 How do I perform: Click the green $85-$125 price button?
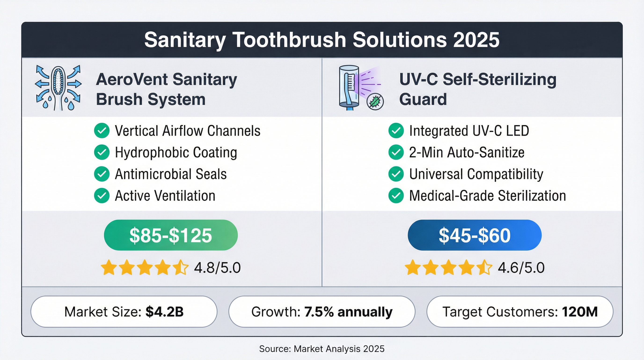tap(171, 235)
